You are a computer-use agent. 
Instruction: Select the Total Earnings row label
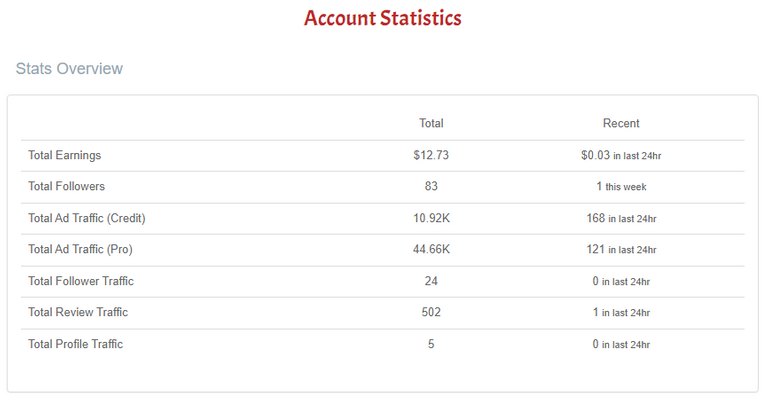(x=65, y=155)
